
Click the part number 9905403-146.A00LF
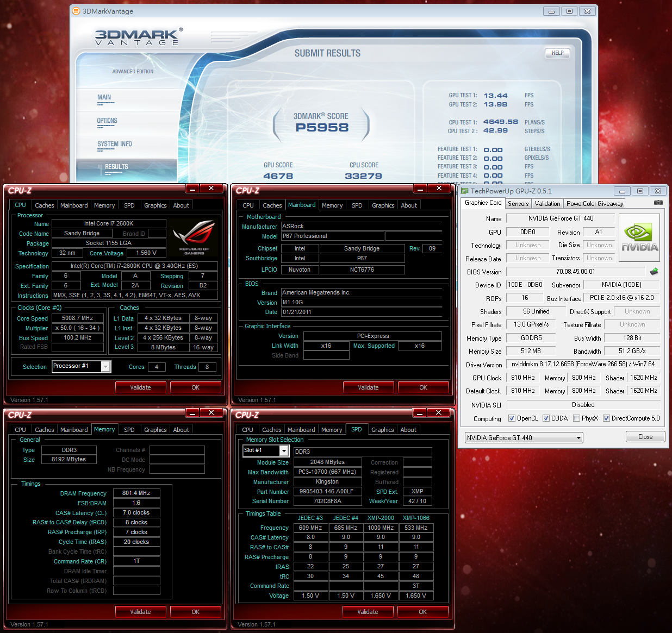tap(327, 492)
